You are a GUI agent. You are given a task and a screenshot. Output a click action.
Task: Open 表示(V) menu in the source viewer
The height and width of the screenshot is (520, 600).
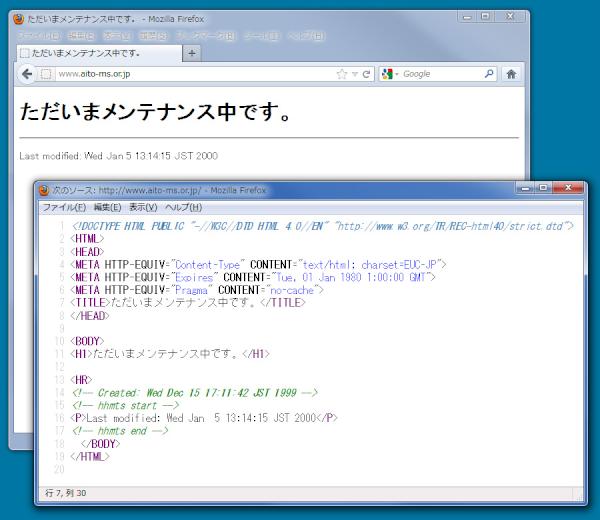point(143,207)
